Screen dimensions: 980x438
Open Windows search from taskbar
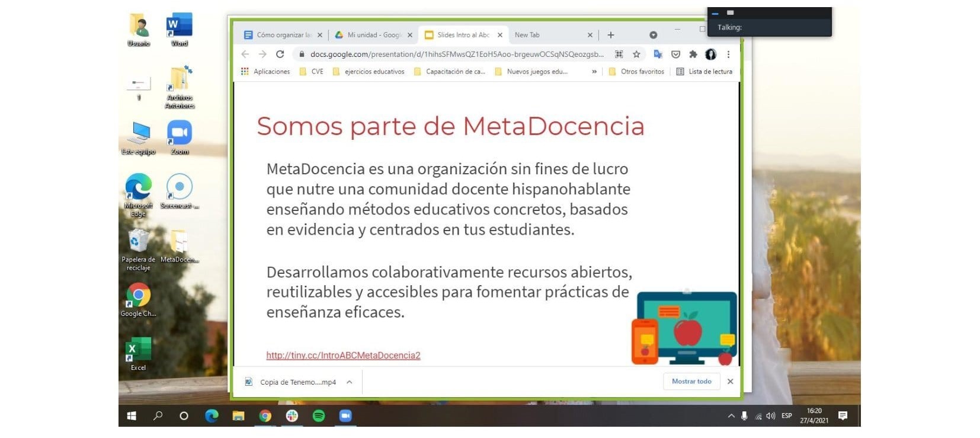(x=158, y=416)
